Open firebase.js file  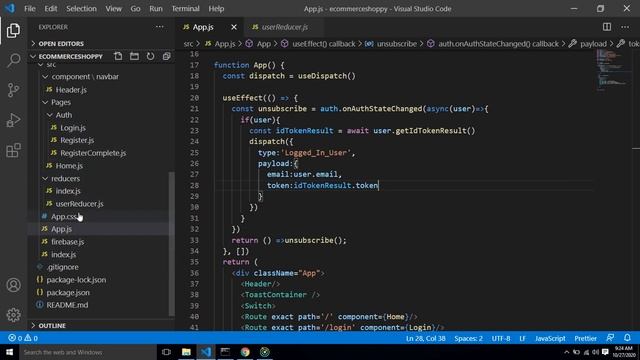pos(67,242)
